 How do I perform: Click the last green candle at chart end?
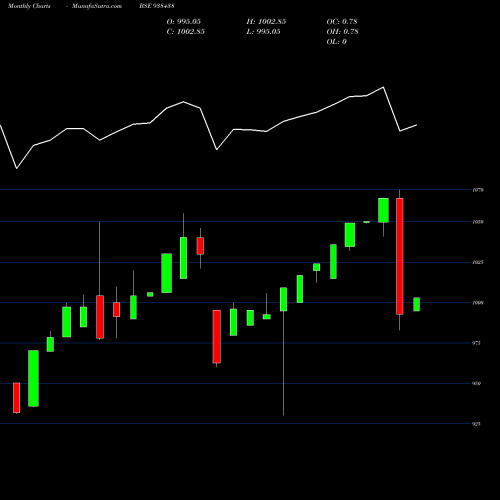tap(416, 304)
